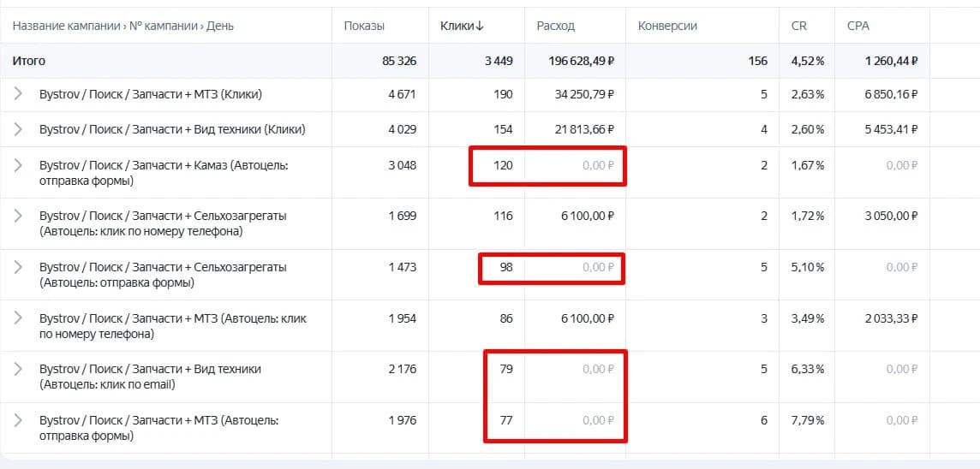The width and height of the screenshot is (980, 469).
Task: Expand the Вид техники email-click campaign row
Action: [x=18, y=369]
